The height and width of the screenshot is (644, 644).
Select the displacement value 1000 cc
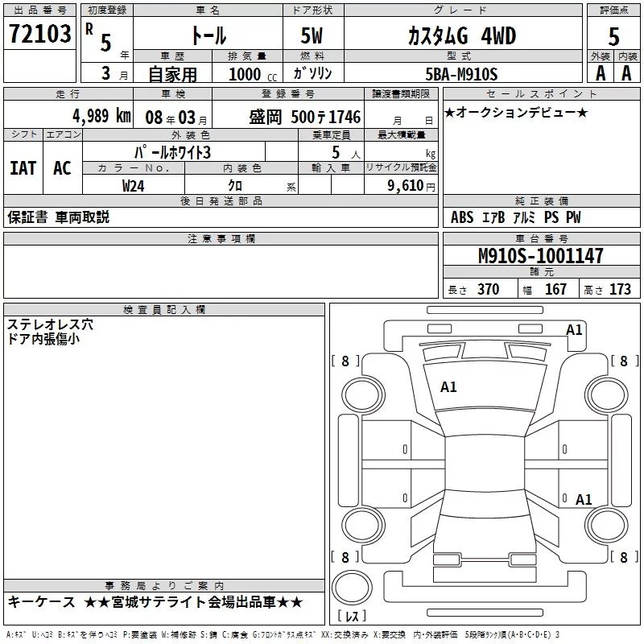[253, 74]
